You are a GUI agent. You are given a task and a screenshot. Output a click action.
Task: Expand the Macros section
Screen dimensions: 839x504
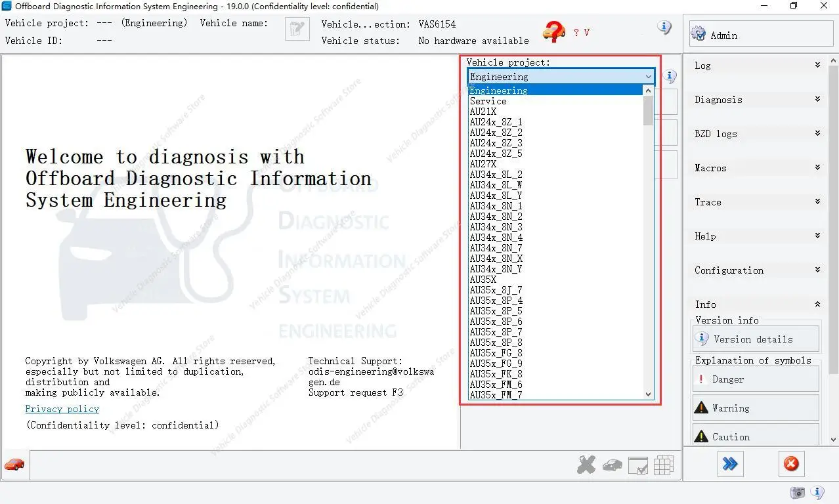pos(758,168)
